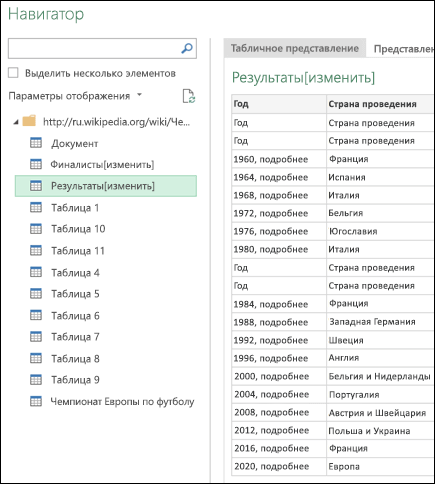
Task: Open Таблица 9 preview
Action: 75,380
